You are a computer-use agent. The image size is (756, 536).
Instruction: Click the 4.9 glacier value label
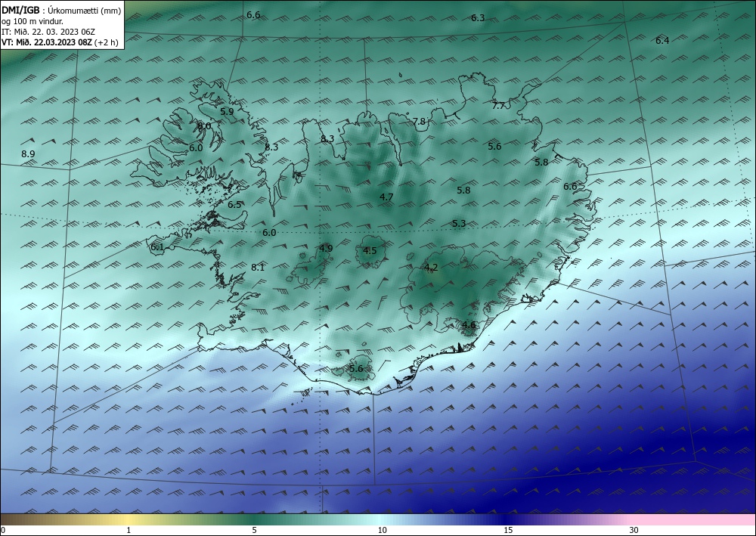click(x=326, y=249)
